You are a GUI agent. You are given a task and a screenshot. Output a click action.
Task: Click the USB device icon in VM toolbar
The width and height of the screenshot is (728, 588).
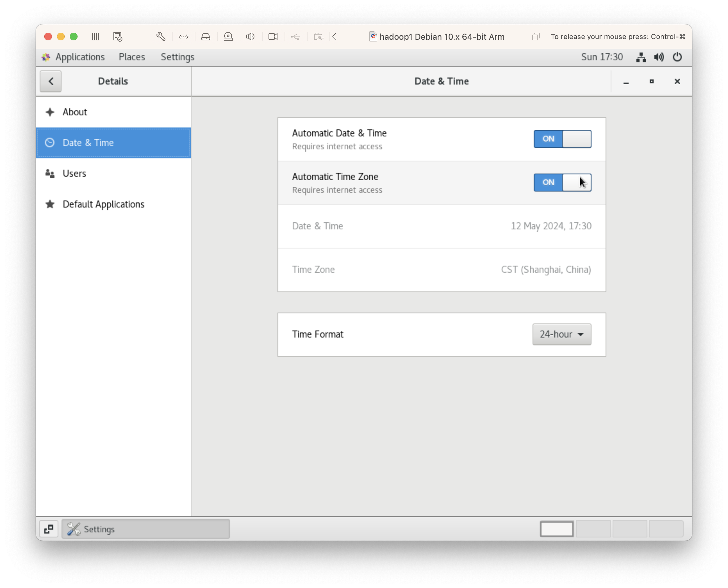[295, 37]
